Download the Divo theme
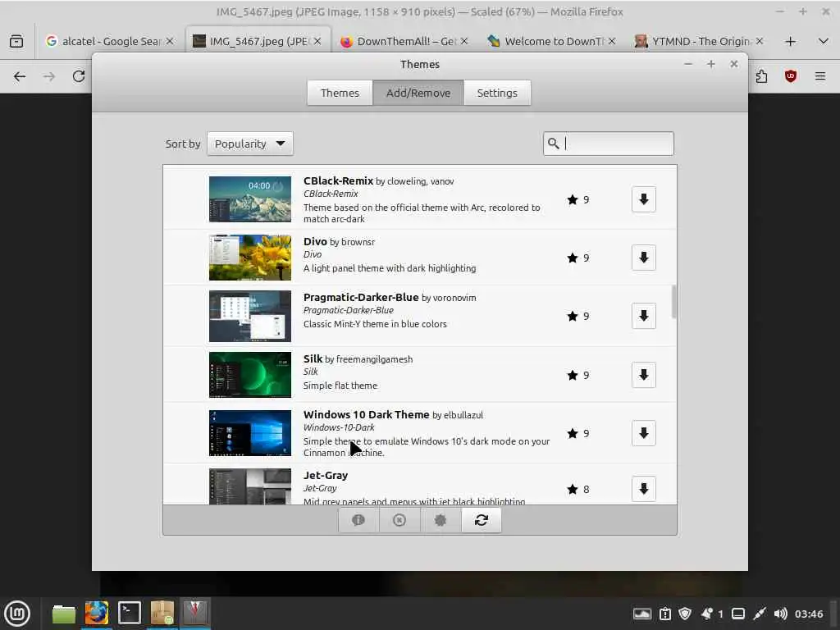 click(x=643, y=258)
